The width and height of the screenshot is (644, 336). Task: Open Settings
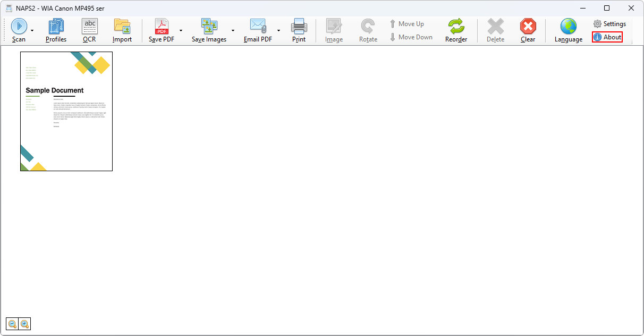[609, 24]
